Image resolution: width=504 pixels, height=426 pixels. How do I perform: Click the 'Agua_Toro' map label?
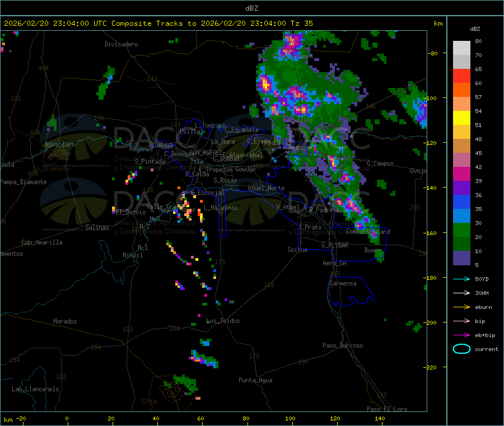pyautogui.click(x=60, y=144)
